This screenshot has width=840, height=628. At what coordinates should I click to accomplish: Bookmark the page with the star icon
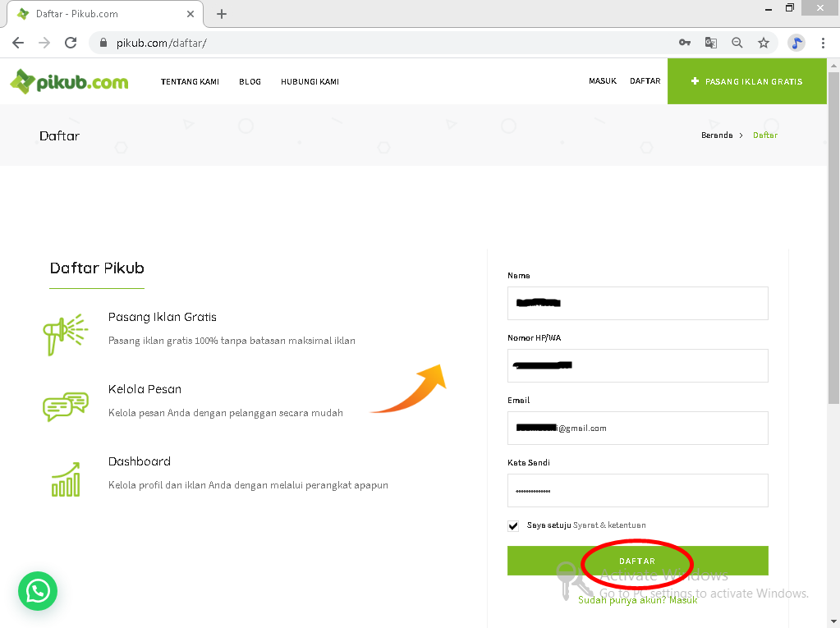pyautogui.click(x=764, y=42)
